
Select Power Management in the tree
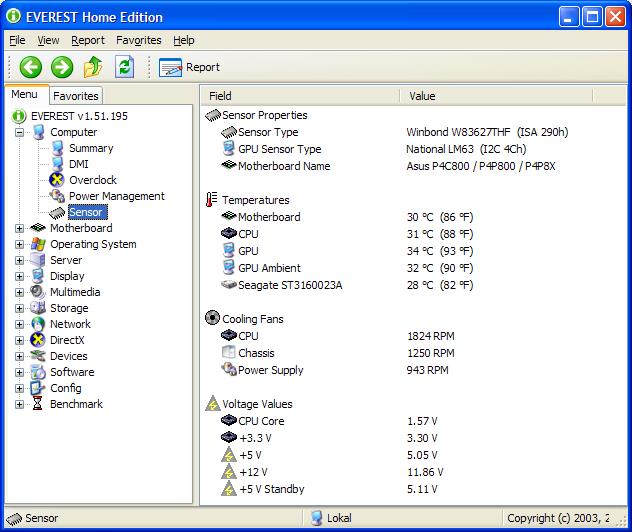[116, 196]
